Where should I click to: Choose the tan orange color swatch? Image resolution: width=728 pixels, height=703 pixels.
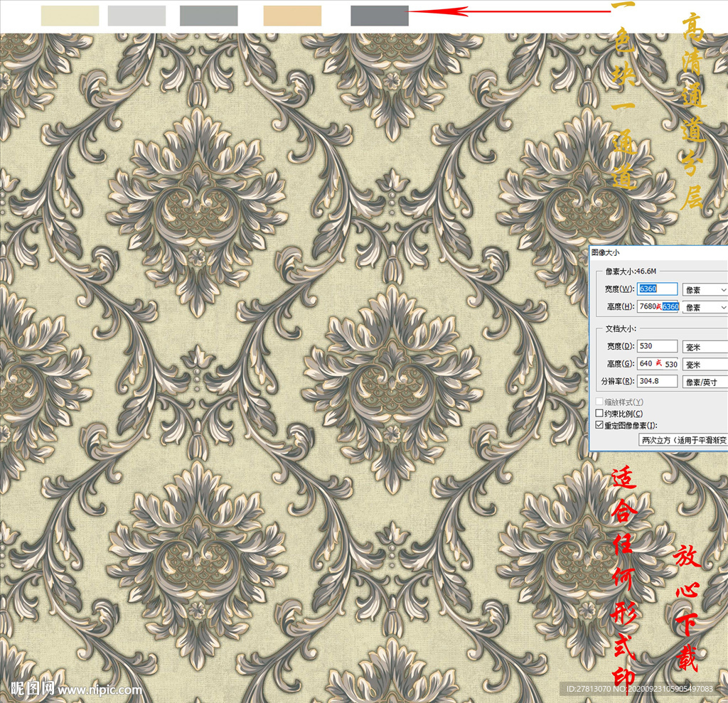[292, 16]
